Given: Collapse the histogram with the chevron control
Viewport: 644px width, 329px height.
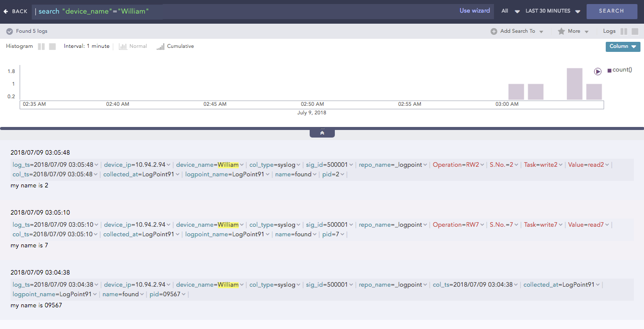Looking at the screenshot, I should pyautogui.click(x=322, y=132).
